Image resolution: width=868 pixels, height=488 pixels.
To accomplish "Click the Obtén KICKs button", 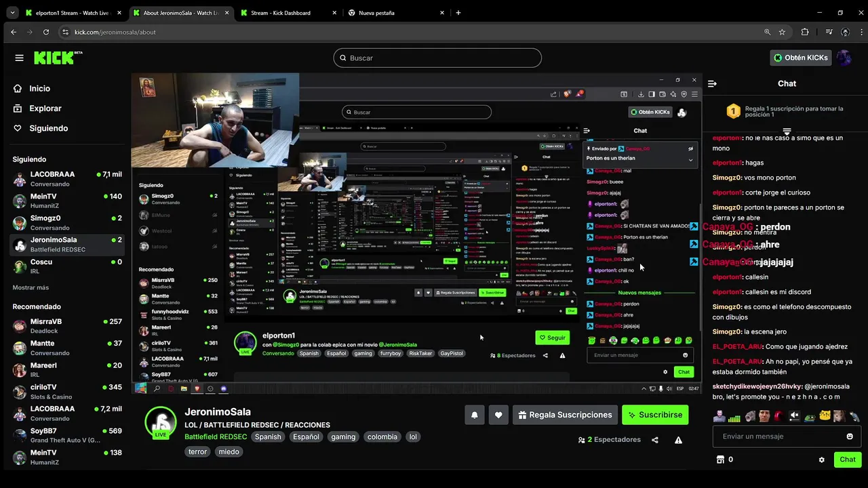I will tap(801, 58).
